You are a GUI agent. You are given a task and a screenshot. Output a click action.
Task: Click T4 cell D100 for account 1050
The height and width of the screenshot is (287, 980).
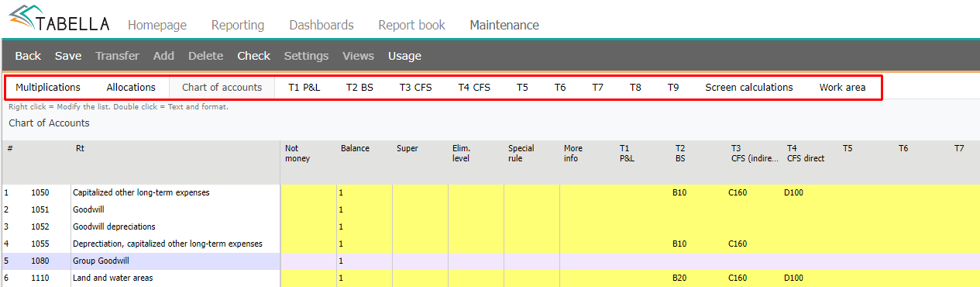click(793, 192)
